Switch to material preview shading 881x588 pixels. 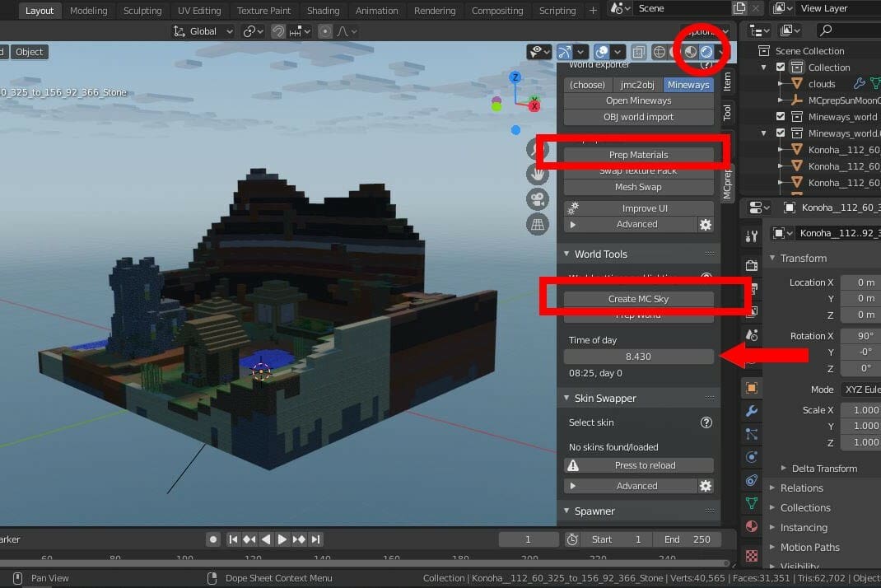click(691, 52)
